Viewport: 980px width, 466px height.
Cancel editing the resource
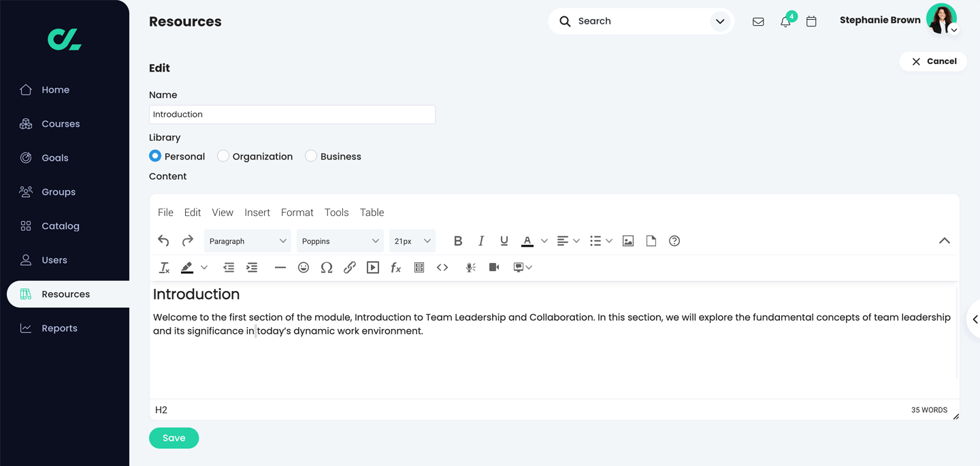click(x=934, y=61)
